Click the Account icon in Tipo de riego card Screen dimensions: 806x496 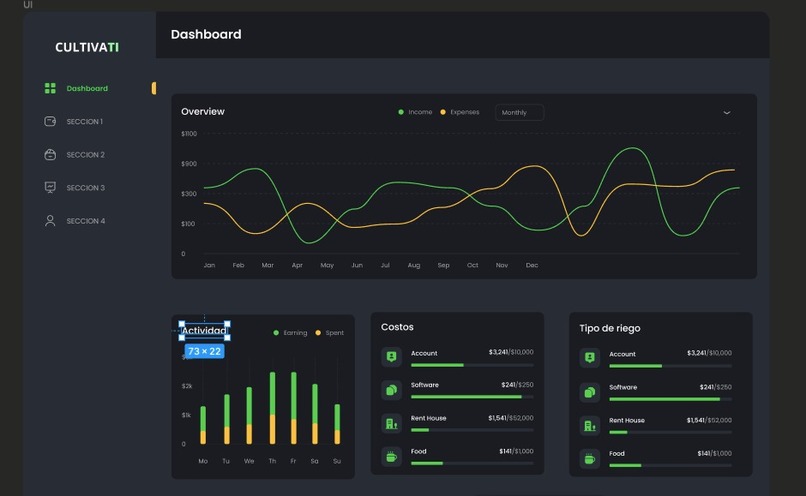pyautogui.click(x=590, y=358)
